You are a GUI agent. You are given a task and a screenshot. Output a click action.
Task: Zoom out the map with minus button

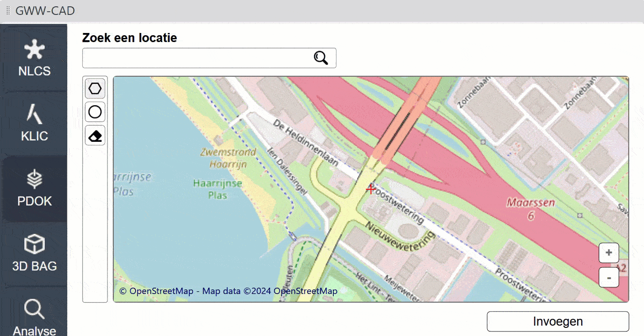(608, 277)
